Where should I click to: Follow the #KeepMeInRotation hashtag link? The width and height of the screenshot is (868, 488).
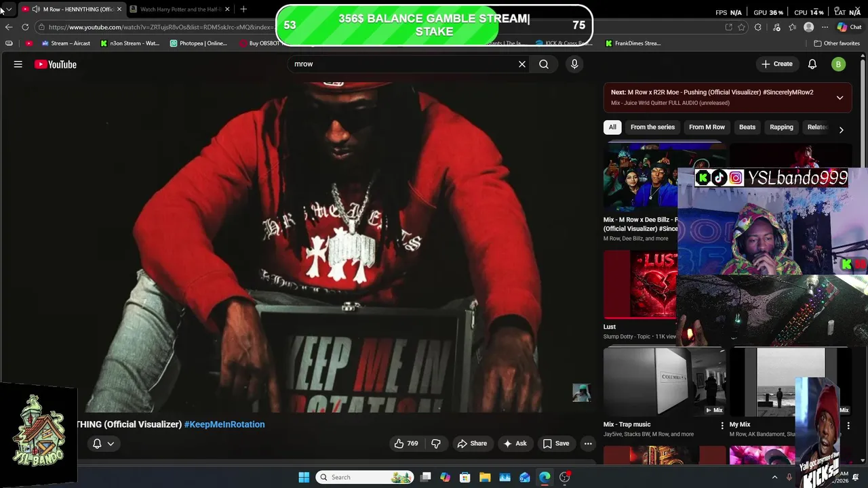[224, 424]
